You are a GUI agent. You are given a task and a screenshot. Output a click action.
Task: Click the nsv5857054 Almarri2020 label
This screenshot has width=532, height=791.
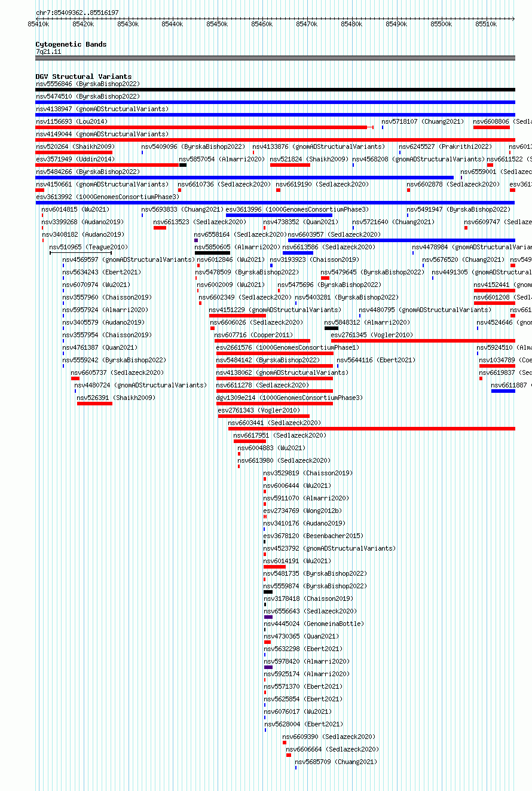[222, 159]
